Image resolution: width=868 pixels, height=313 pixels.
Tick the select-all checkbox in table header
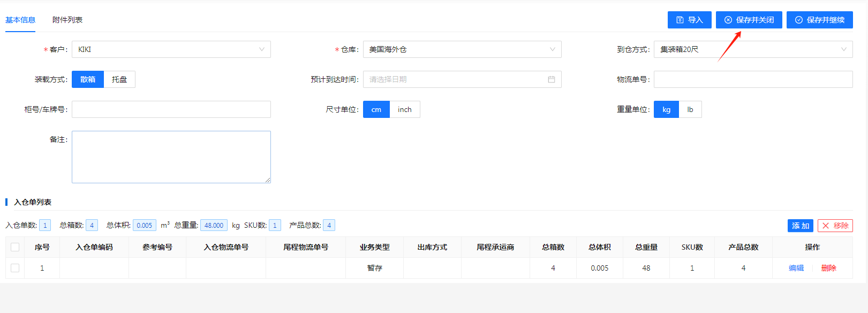(x=15, y=247)
